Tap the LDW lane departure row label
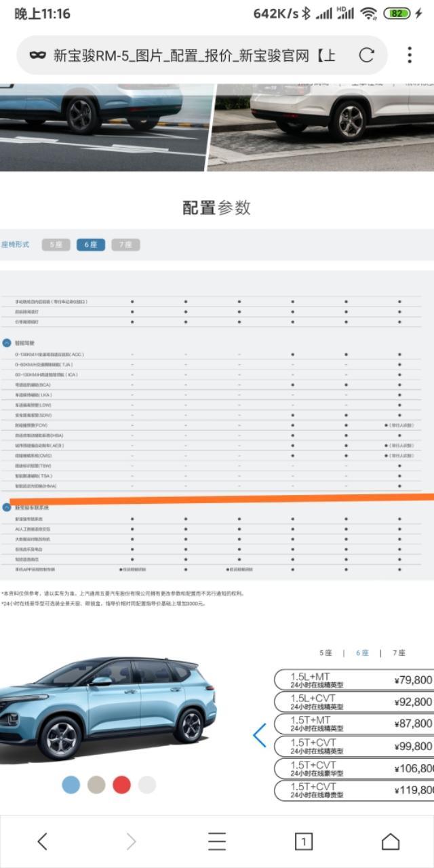Image resolution: width=434 pixels, height=868 pixels. [x=33, y=405]
